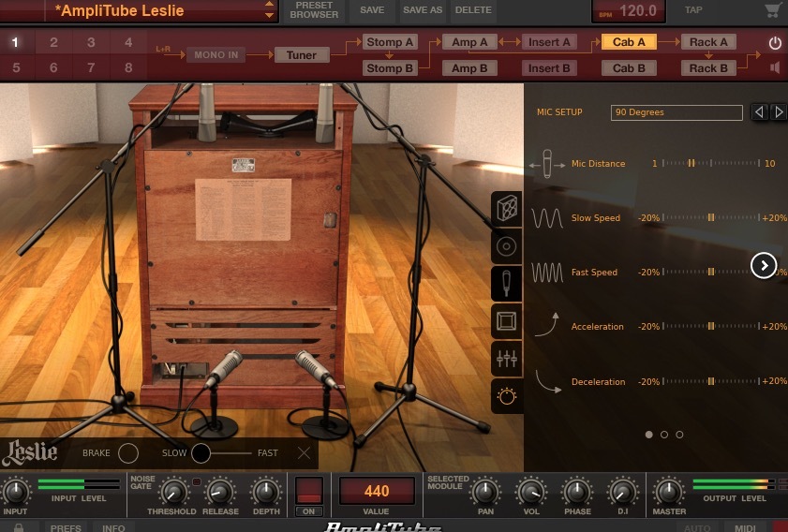Image resolution: width=788 pixels, height=532 pixels.
Task: Select chain preset 7
Action: pyautogui.click(x=91, y=67)
